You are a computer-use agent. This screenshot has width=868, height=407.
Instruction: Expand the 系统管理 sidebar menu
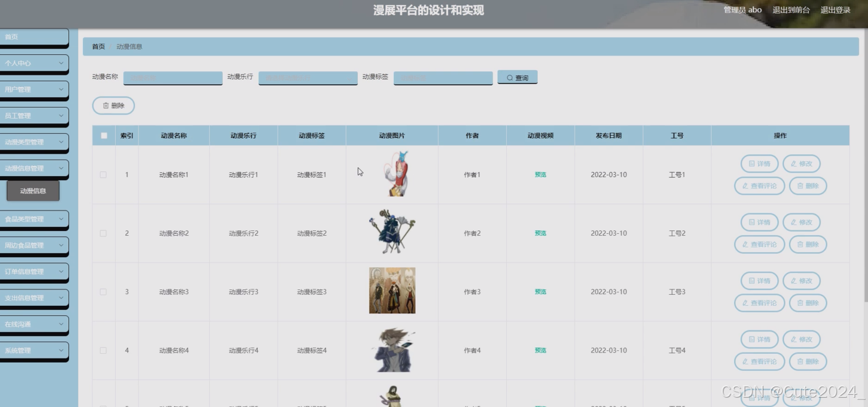34,351
